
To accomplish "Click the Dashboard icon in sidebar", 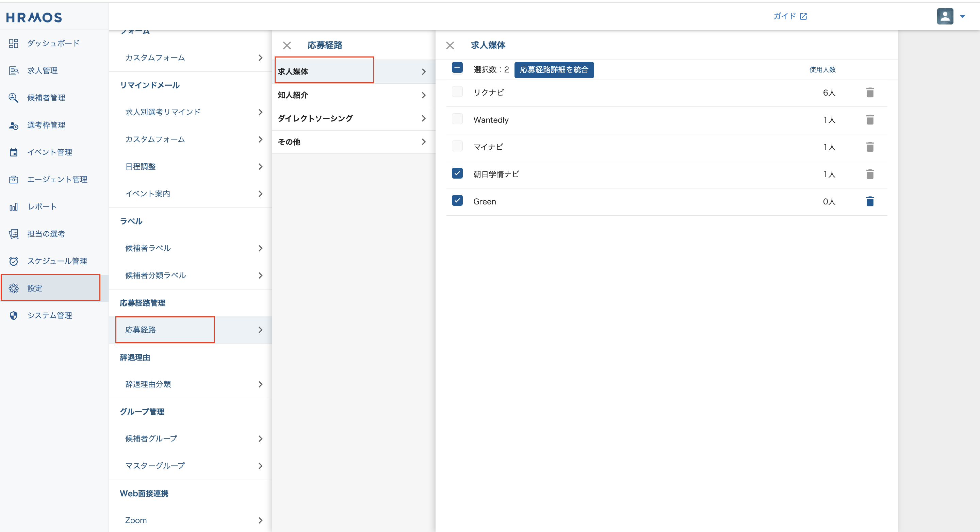I will click(14, 43).
